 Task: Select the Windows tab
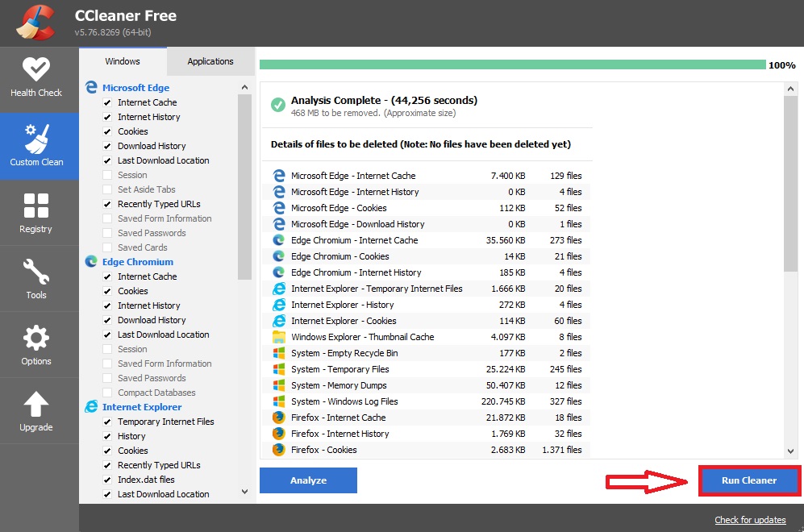tap(122, 60)
